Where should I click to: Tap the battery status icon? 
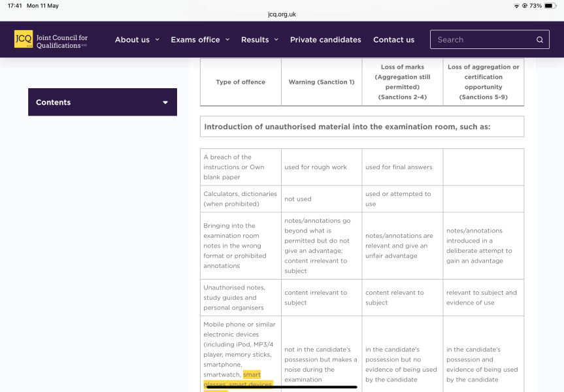click(550, 6)
